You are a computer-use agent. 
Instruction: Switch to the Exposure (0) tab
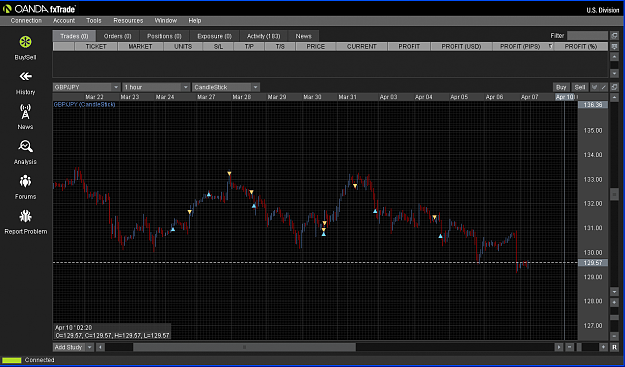(214, 36)
